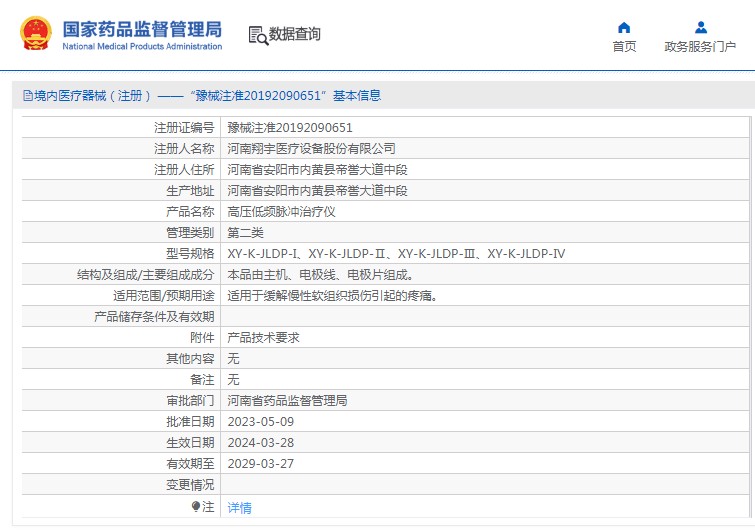The height and width of the screenshot is (530, 755).
Task: Click 适用于缓解慢性软组织损伤引起的疼痛 text
Action: pos(332,296)
